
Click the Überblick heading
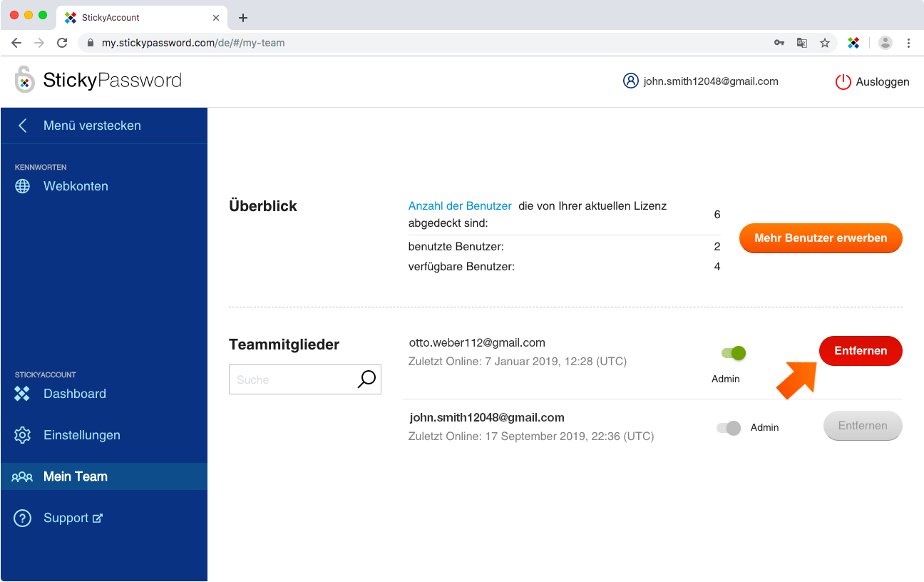pyautogui.click(x=263, y=206)
